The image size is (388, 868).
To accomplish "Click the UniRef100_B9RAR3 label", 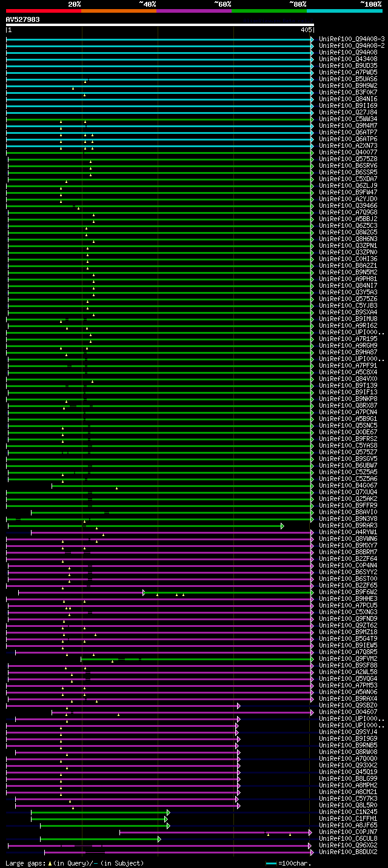I will point(348,525).
